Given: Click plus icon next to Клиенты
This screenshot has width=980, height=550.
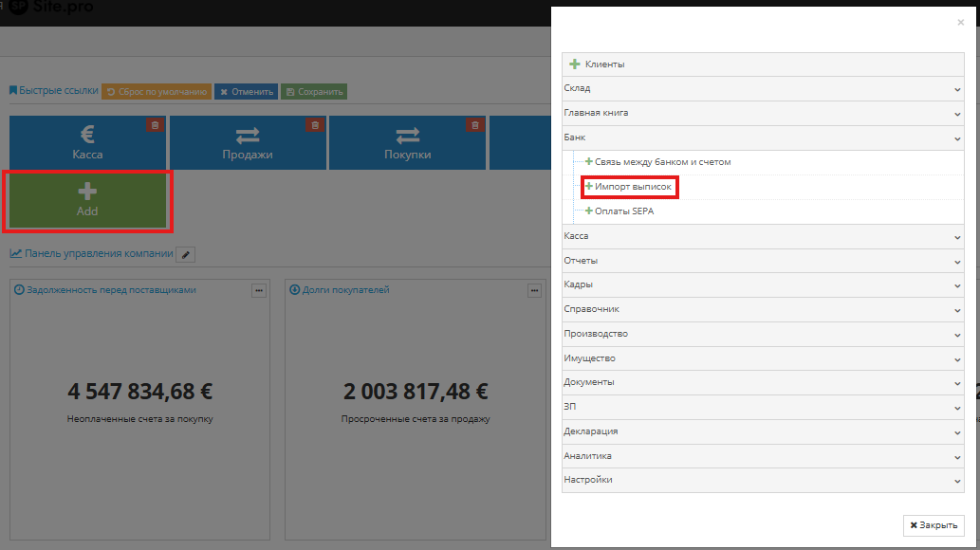Looking at the screenshot, I should point(574,64).
